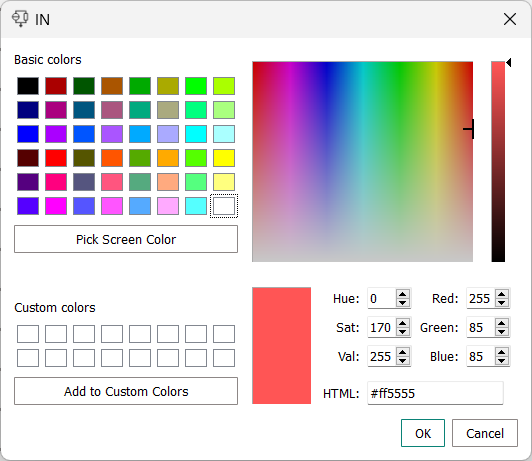
Task: Click Add to Custom Colors button
Action: 126,391
